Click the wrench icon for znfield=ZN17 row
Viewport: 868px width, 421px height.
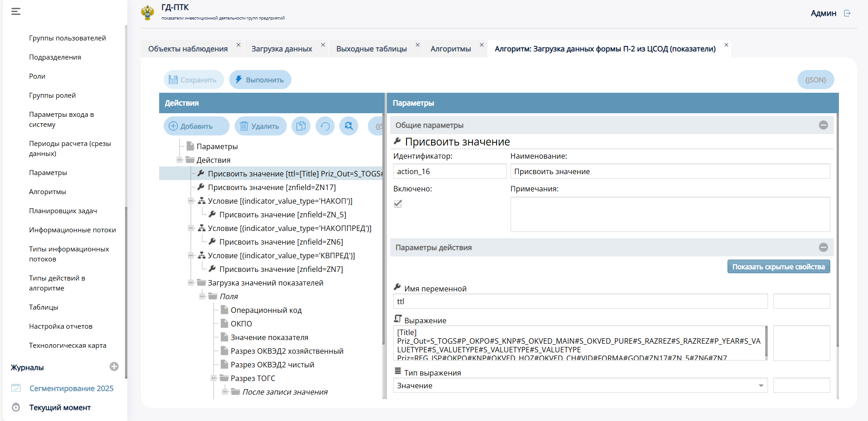[x=201, y=187]
